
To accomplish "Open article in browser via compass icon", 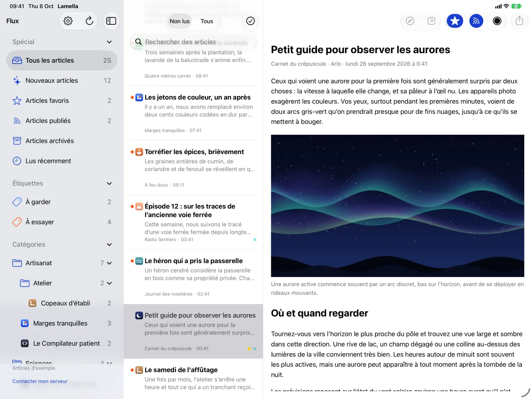I will [410, 21].
